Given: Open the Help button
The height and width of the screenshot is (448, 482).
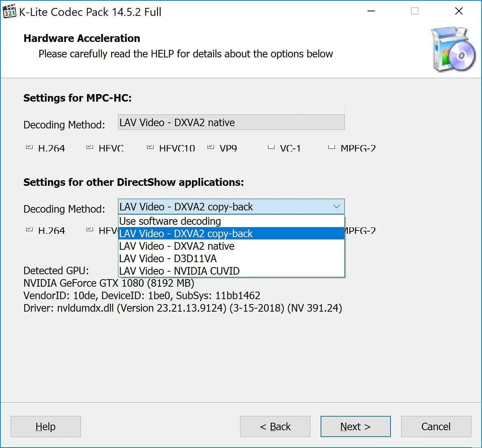Looking at the screenshot, I should coord(46,426).
